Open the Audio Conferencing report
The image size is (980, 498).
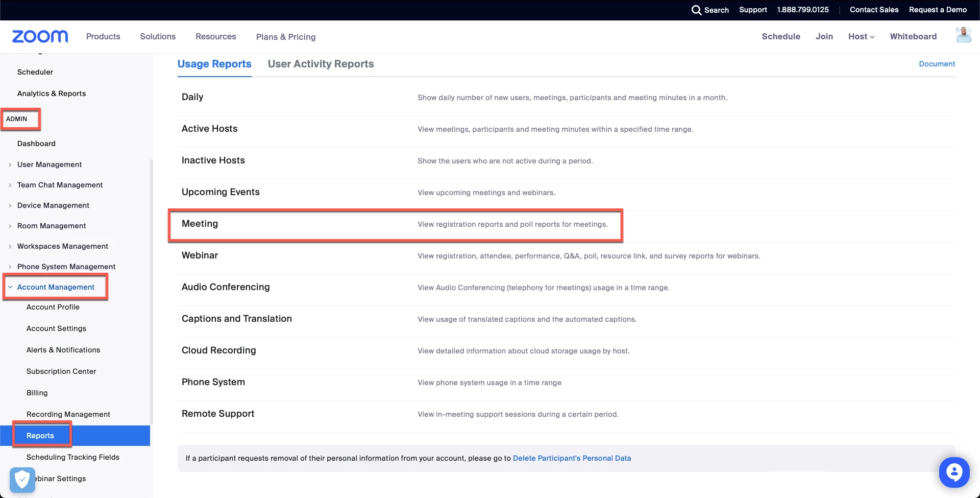coord(226,287)
